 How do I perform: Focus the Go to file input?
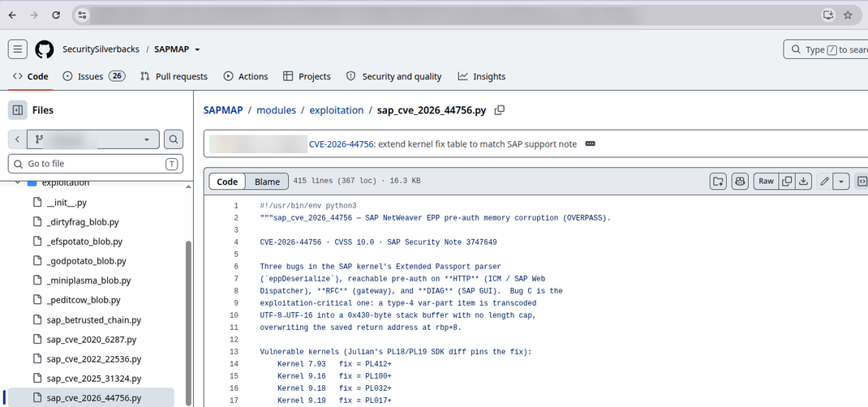(x=95, y=164)
